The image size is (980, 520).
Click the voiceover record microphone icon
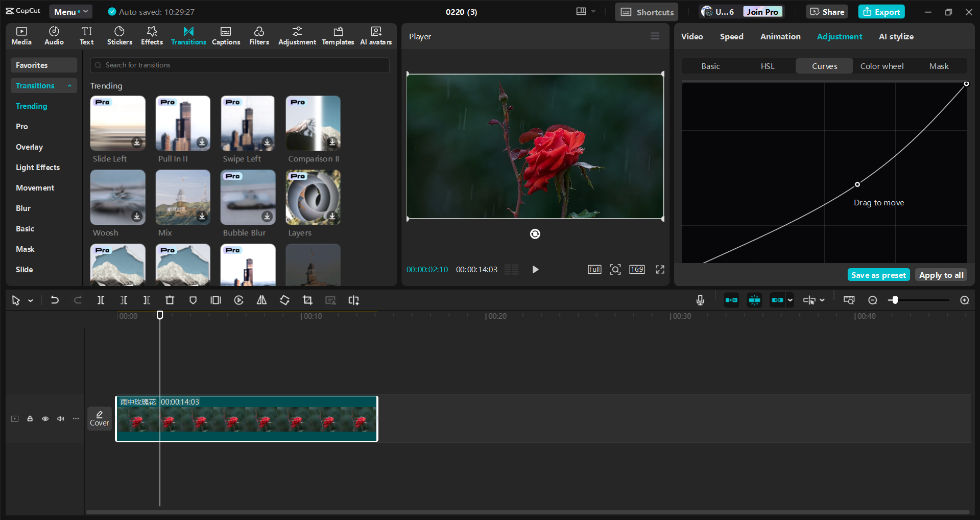[700, 300]
